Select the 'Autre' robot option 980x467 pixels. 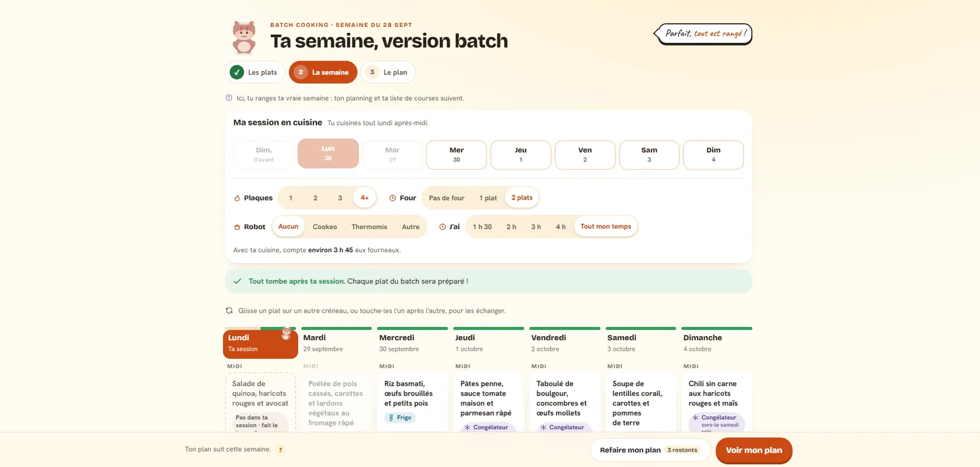[410, 227]
